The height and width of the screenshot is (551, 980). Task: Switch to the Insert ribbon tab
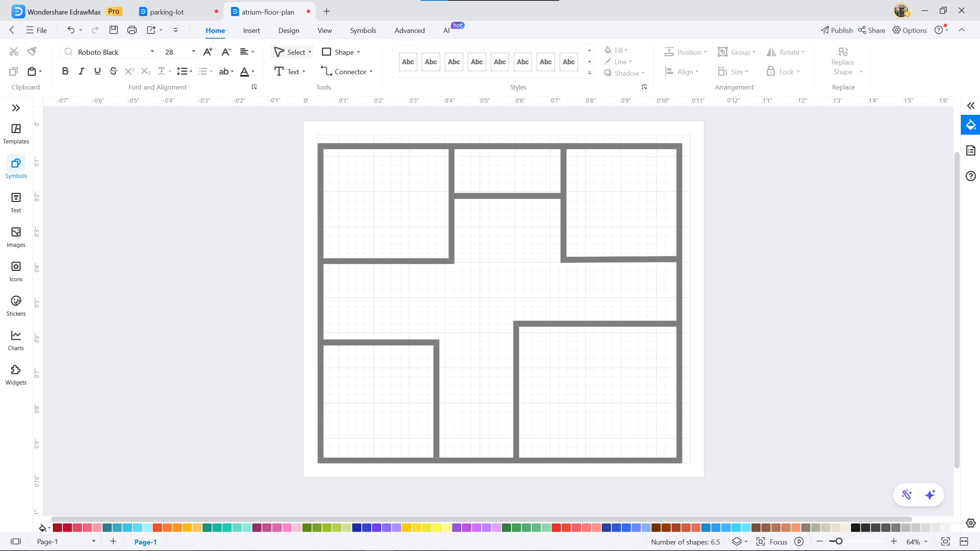tap(251, 30)
